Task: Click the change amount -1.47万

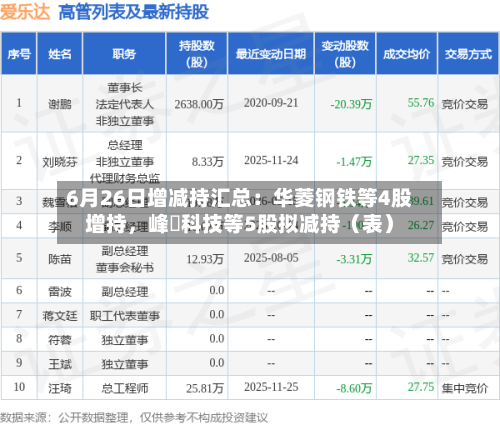Action: pos(354,162)
